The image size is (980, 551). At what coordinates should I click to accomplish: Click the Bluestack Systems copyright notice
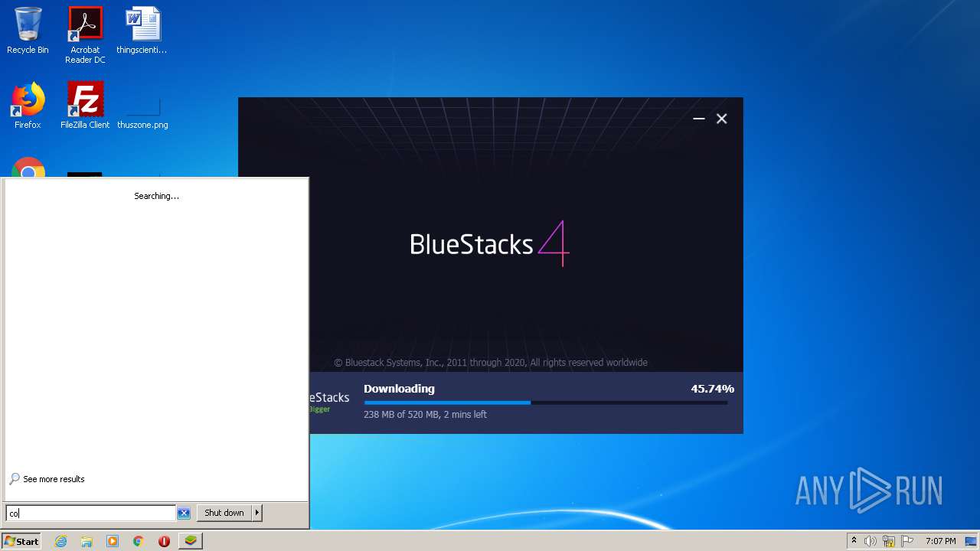[x=491, y=363]
